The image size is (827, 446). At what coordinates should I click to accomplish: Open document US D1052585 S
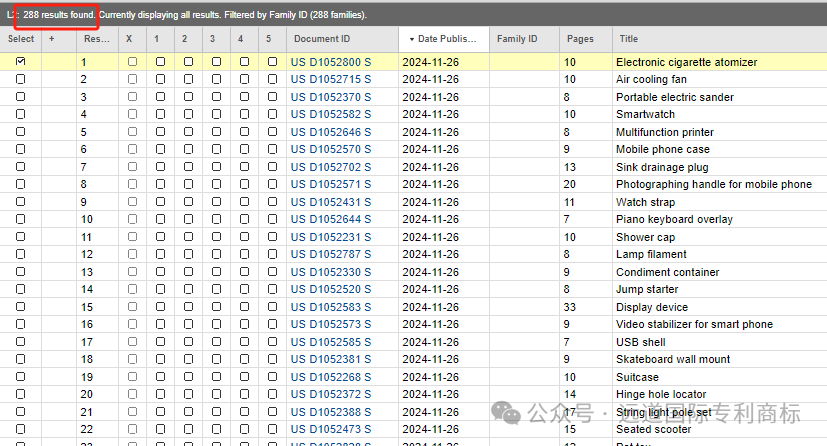click(x=331, y=342)
